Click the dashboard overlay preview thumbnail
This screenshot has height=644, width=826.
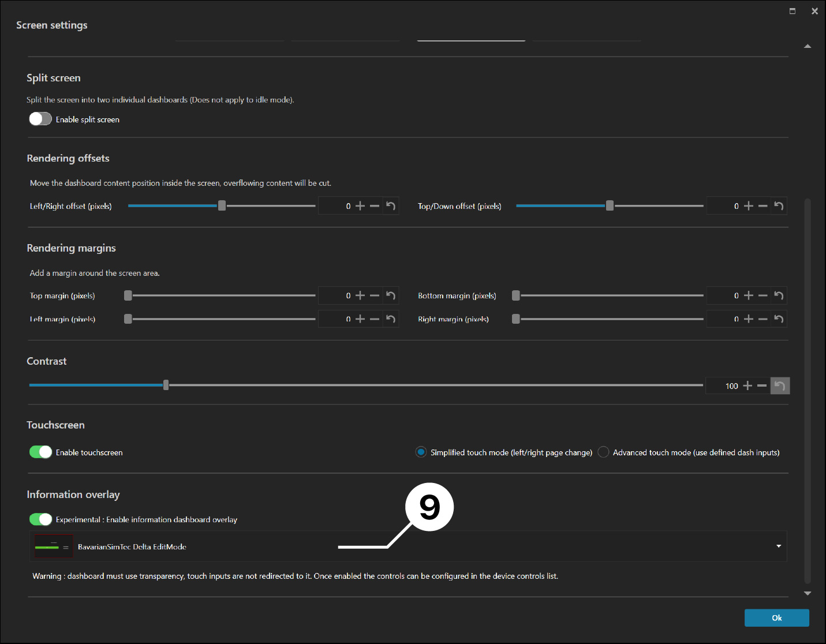point(54,546)
